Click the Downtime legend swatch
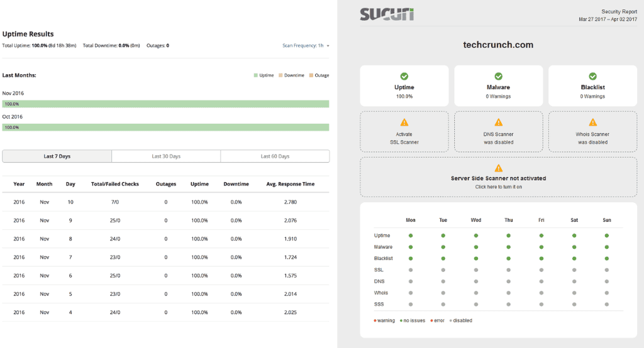Viewport: 644px width, 348px height. 280,75
